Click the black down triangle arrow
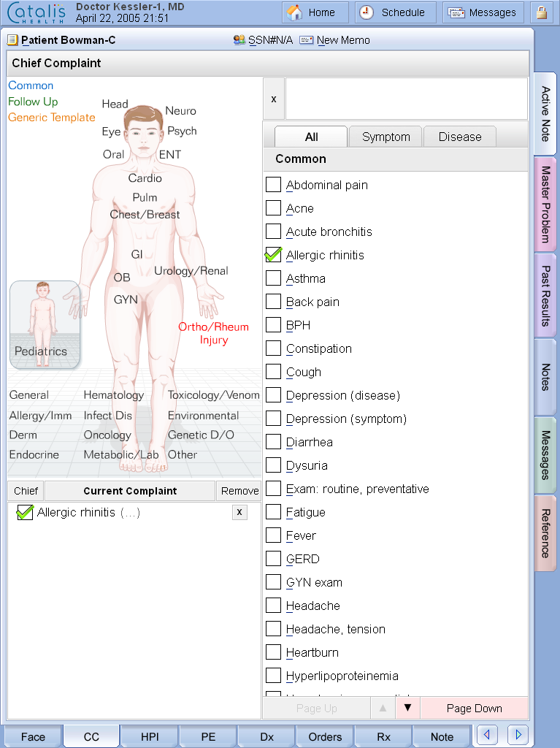The width and height of the screenshot is (560, 748). (x=408, y=708)
